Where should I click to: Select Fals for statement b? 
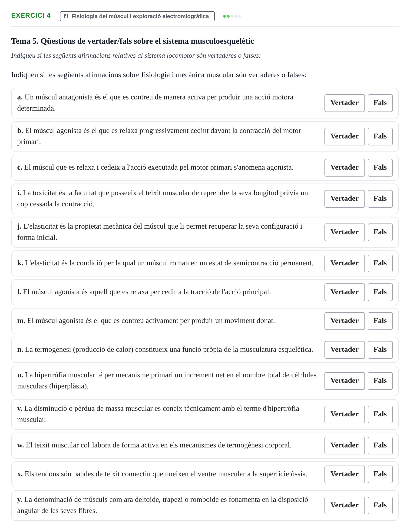380,136
